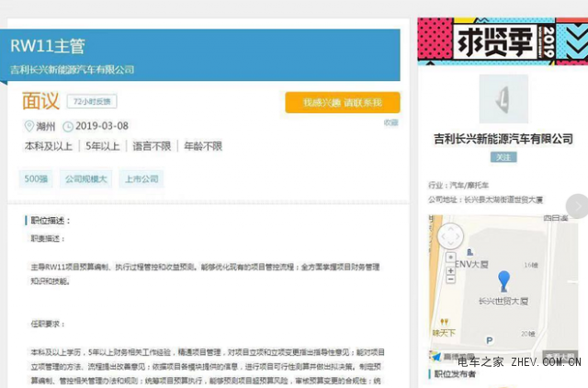Click the 年龄不限 text
Viewport: 588px width, 388px height.
pos(203,146)
